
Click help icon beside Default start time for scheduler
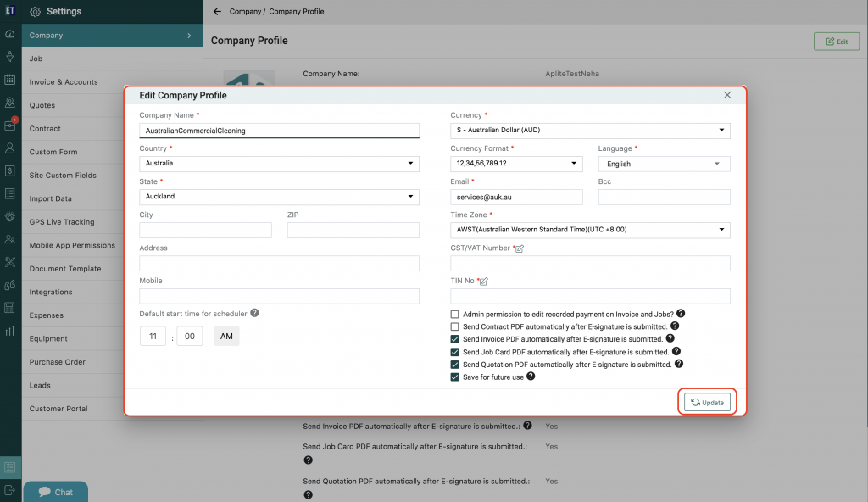(x=254, y=313)
